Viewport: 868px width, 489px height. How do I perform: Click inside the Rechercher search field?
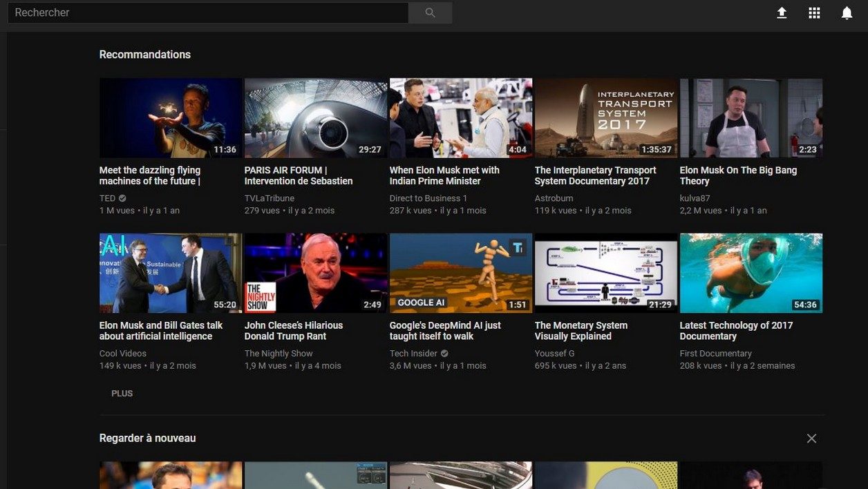207,12
